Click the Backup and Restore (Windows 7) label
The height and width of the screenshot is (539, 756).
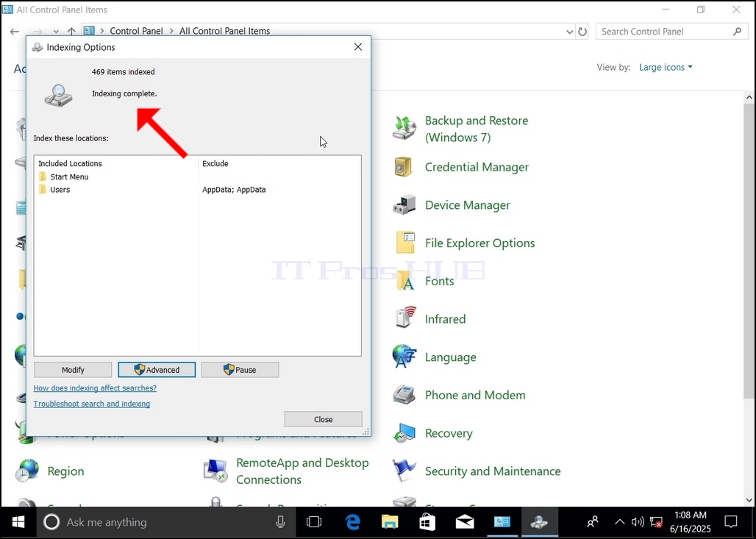pyautogui.click(x=477, y=129)
